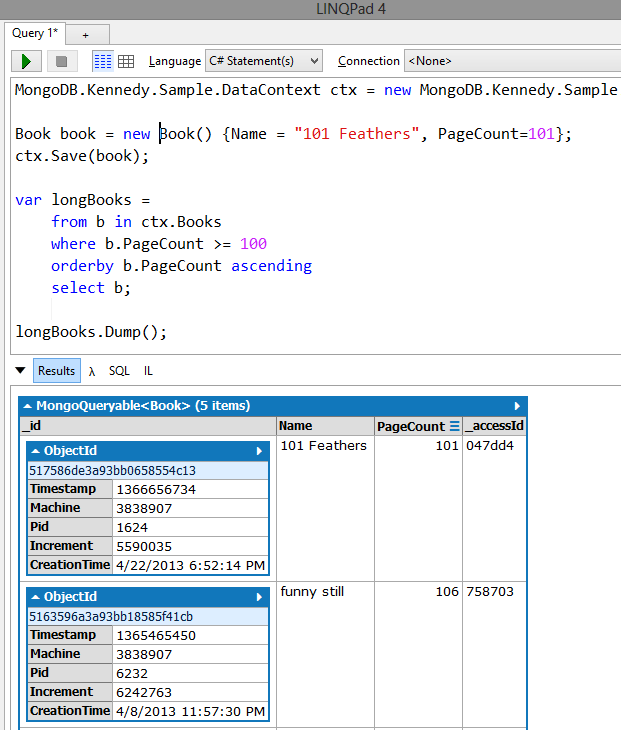Click the green Execute query button

pos(26,61)
